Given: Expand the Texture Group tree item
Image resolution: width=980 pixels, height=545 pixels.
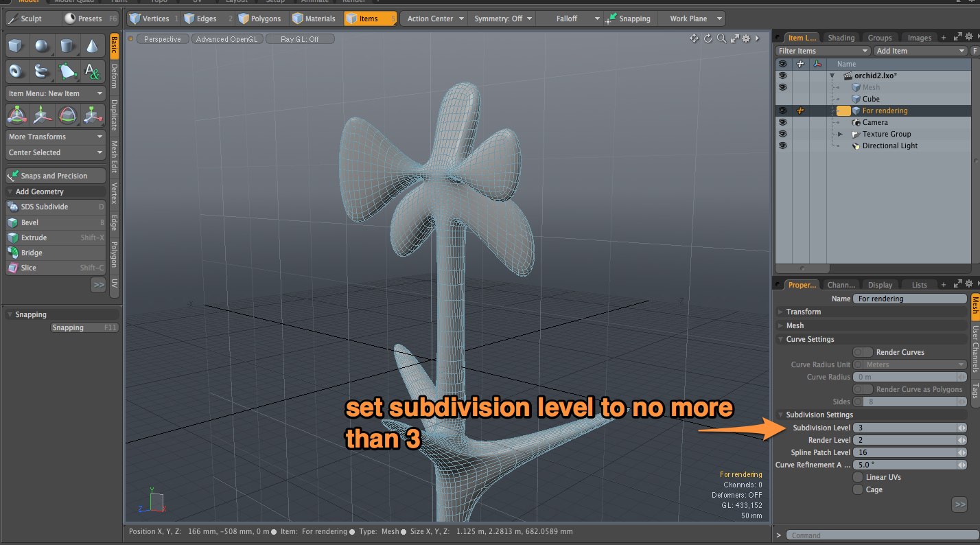Looking at the screenshot, I should (x=840, y=134).
